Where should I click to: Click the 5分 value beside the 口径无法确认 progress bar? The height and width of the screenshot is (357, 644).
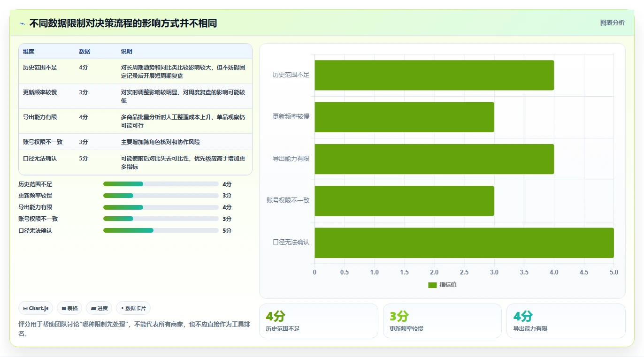227,231
